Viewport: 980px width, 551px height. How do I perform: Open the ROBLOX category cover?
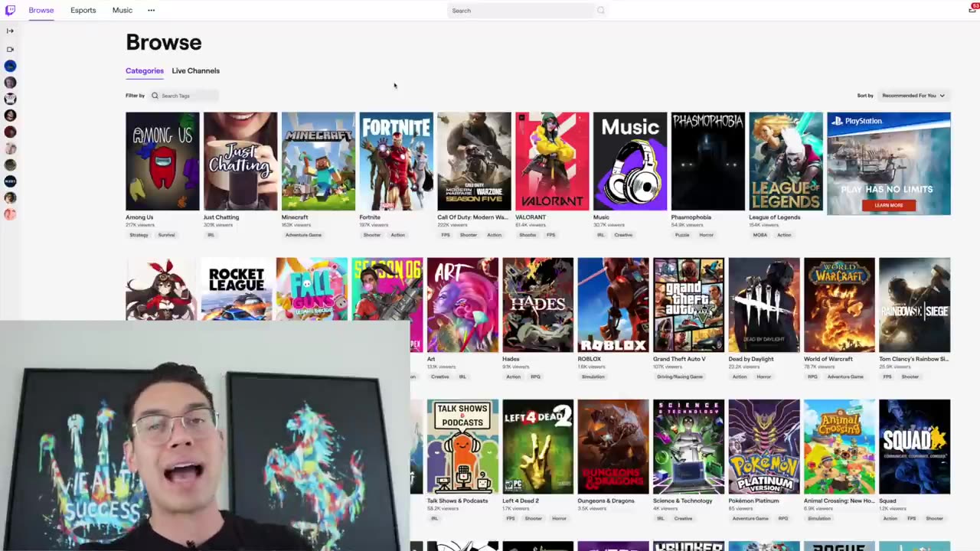(x=613, y=305)
